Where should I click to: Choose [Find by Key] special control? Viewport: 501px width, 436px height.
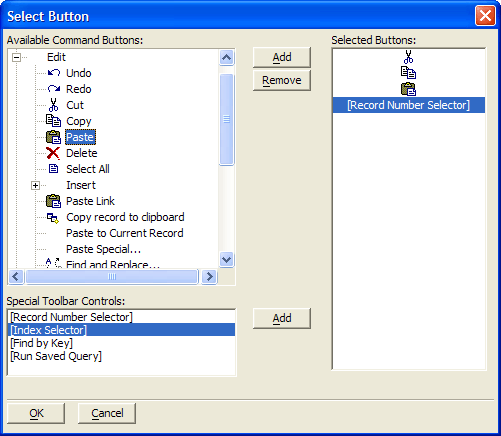coord(42,343)
